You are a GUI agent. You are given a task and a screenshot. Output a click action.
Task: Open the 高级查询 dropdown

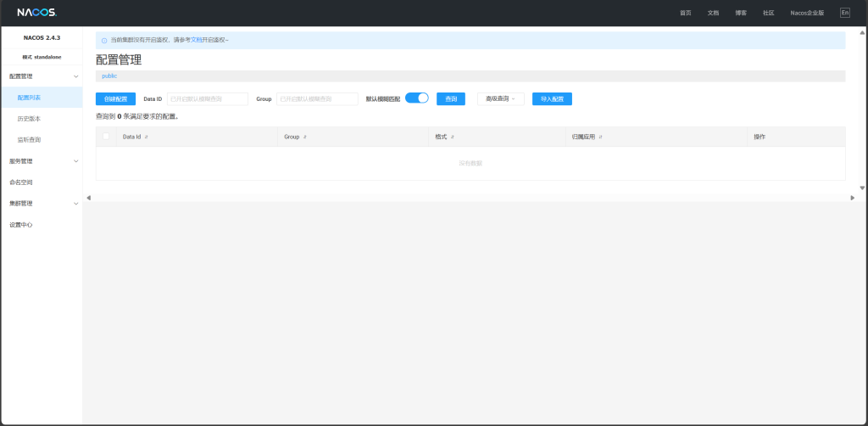point(500,99)
